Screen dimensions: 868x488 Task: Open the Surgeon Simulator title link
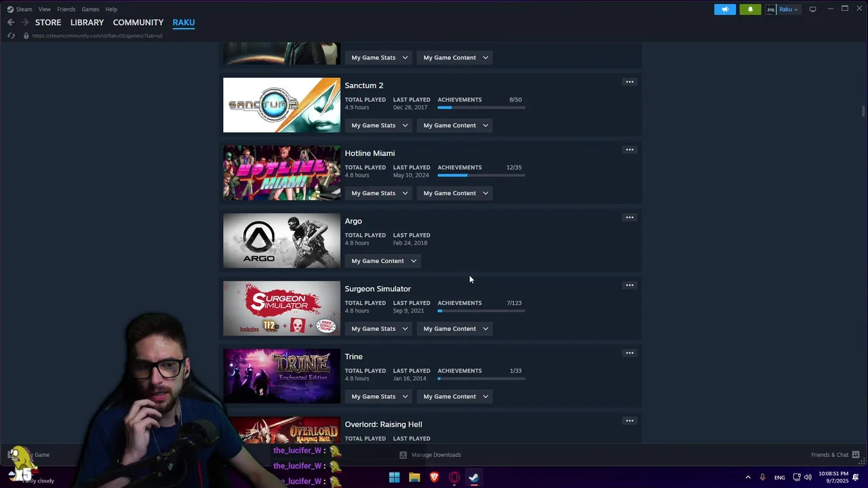click(378, 289)
